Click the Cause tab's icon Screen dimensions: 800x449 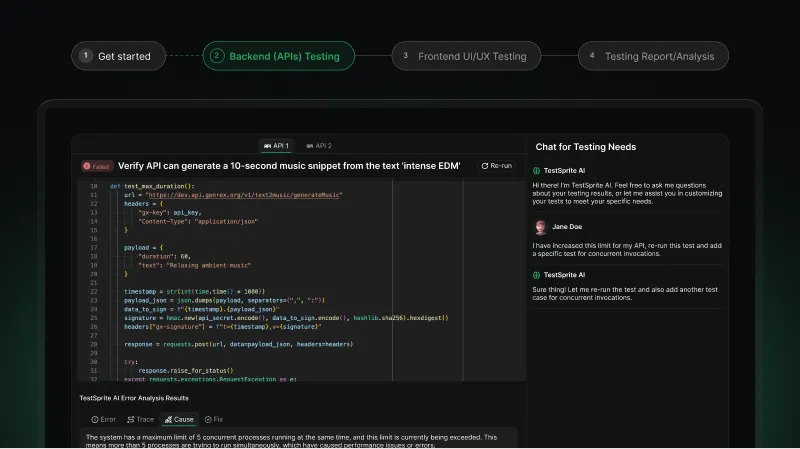coord(168,419)
